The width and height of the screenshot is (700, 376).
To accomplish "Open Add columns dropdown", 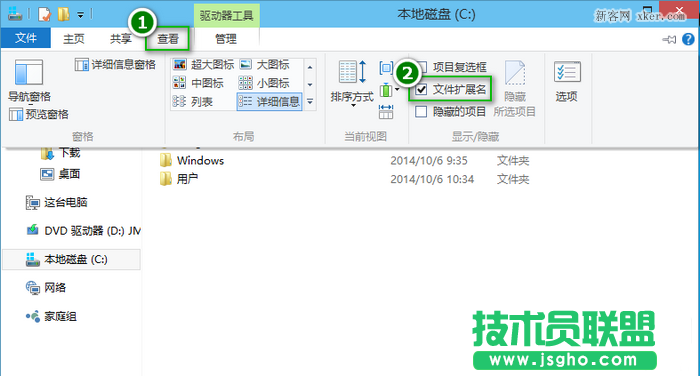I will [389, 90].
